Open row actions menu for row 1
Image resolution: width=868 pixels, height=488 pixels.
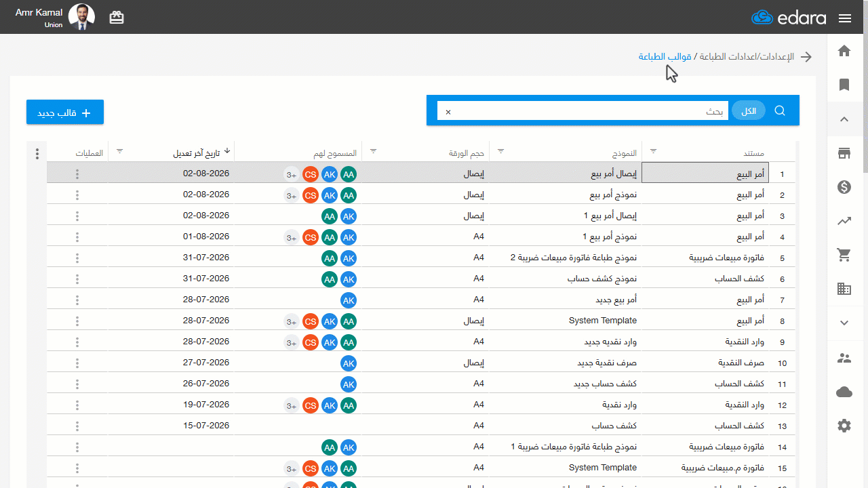[x=77, y=174]
